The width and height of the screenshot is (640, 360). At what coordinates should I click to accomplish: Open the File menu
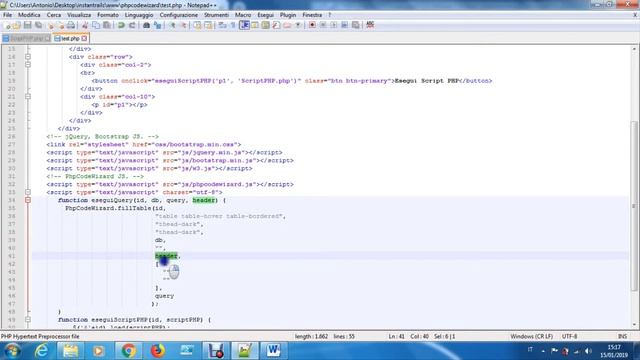pyautogui.click(x=7, y=15)
